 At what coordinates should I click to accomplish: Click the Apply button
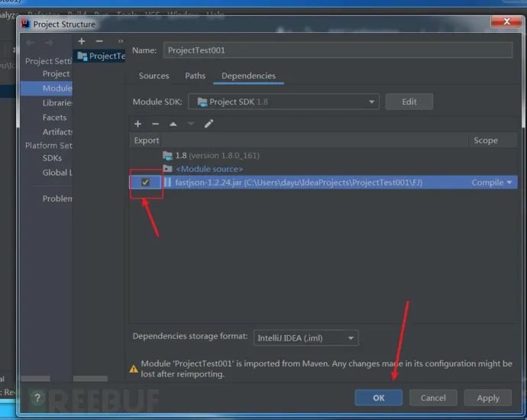[488, 398]
